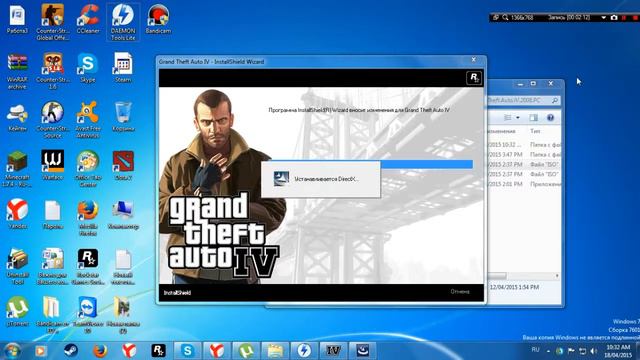Click the "Тип" column header in Explorer
Viewport: 640px width, 360px height.
pos(535,131)
